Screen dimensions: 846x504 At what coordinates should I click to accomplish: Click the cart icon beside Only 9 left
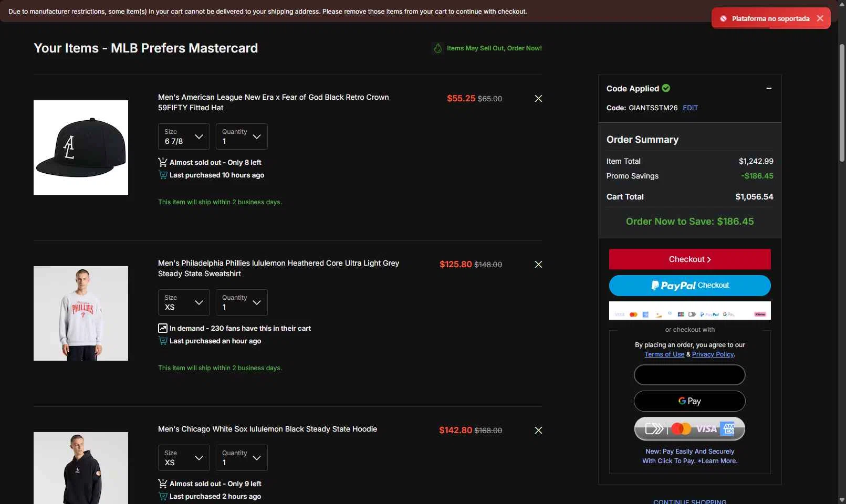163,484
